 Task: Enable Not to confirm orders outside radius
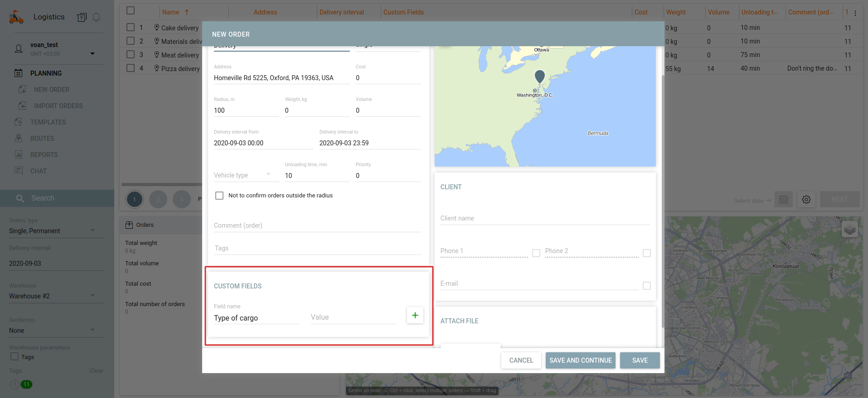[x=219, y=196]
